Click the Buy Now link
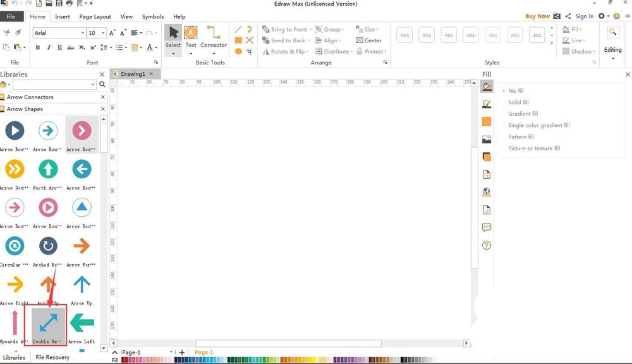The width and height of the screenshot is (632, 364). [x=537, y=16]
